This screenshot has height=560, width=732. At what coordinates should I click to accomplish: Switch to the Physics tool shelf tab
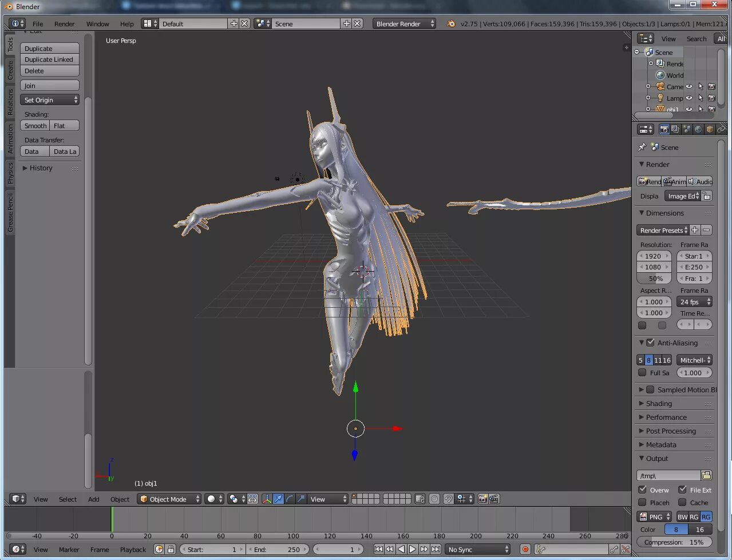(10, 173)
